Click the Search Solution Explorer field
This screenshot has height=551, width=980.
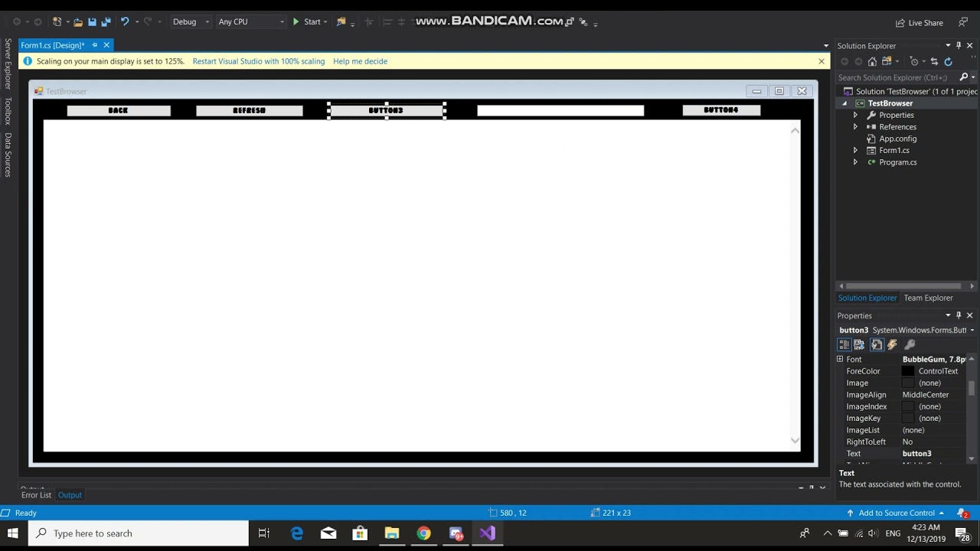pos(897,77)
